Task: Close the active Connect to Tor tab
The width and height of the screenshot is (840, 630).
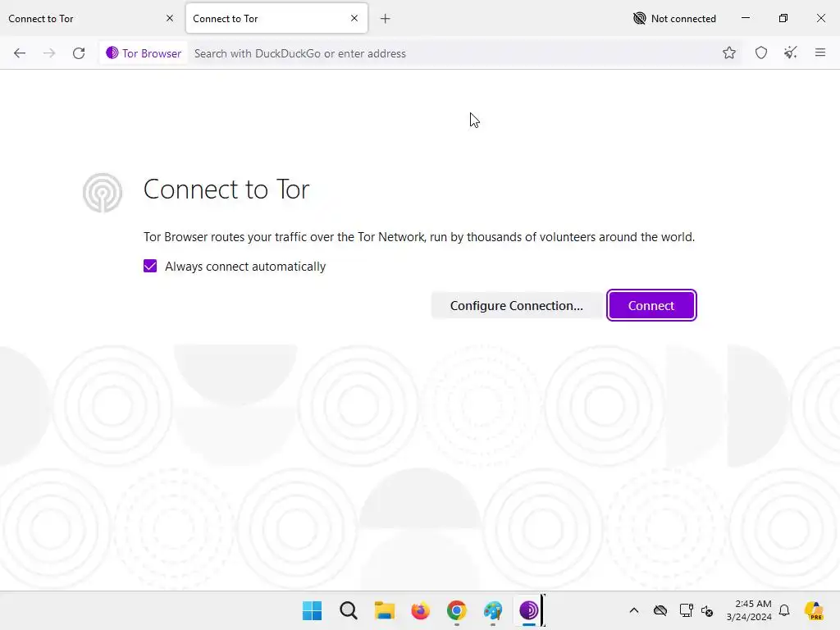Action: point(354,18)
